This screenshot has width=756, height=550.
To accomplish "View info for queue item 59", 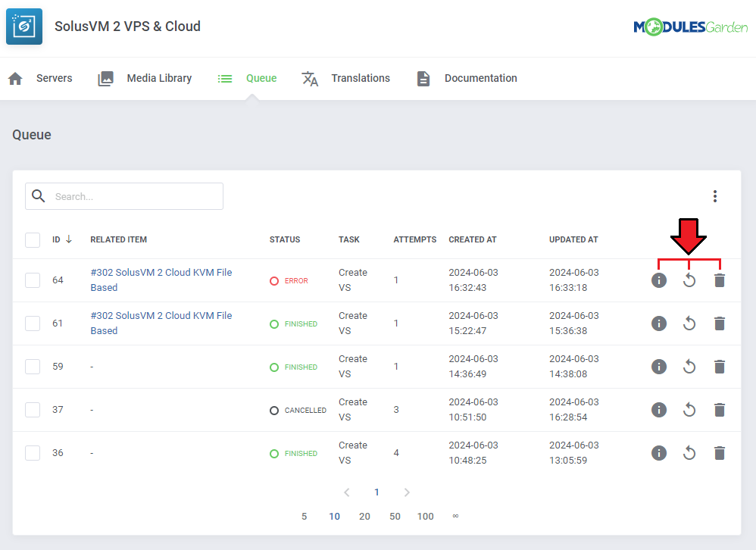I will tap(658, 367).
